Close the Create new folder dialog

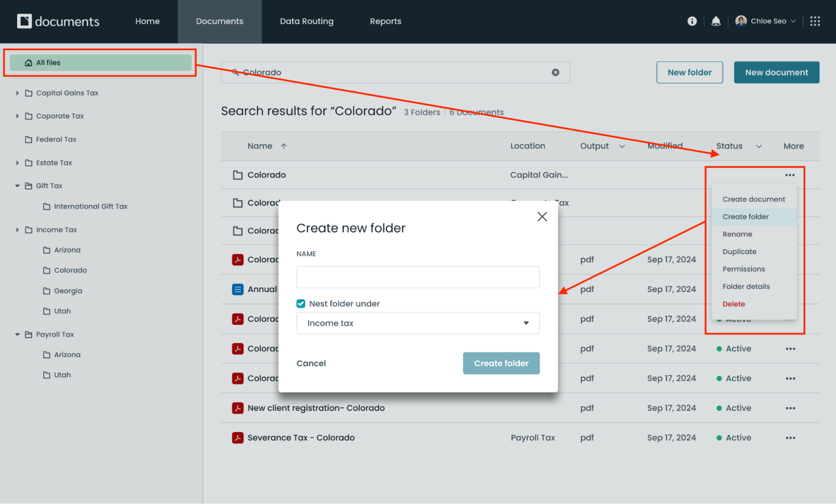click(x=542, y=216)
